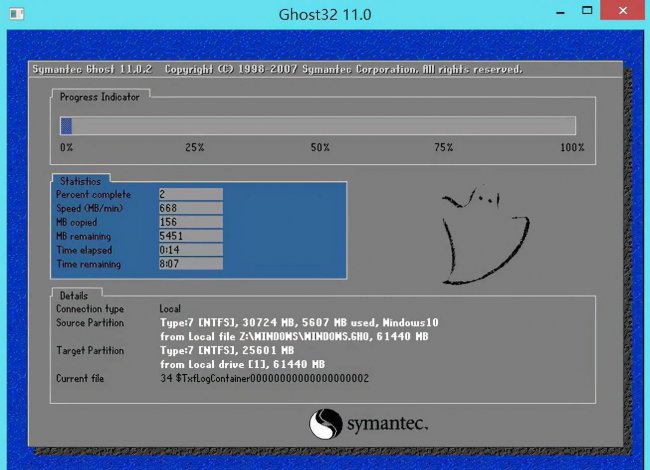Maximize the Ghost32 11.0 window
This screenshot has width=650, height=470.
pyautogui.click(x=587, y=10)
